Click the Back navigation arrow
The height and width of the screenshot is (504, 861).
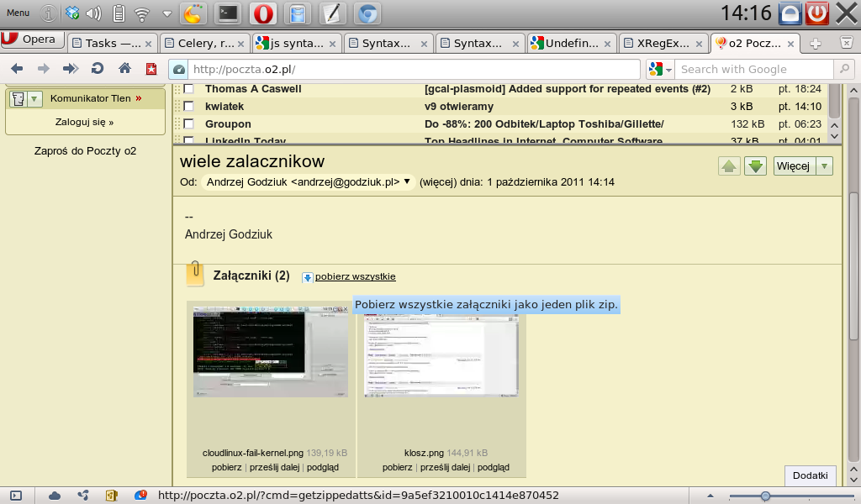coord(17,69)
